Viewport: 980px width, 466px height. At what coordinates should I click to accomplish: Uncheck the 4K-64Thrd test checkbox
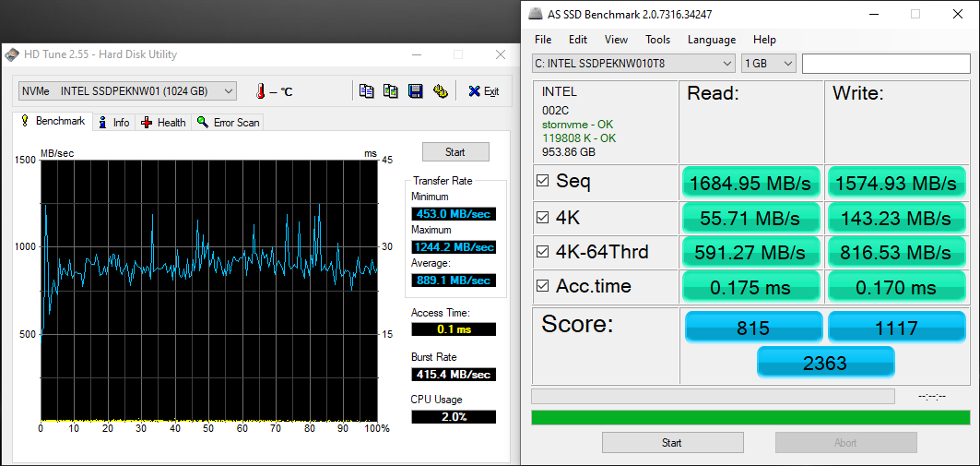coord(543,251)
